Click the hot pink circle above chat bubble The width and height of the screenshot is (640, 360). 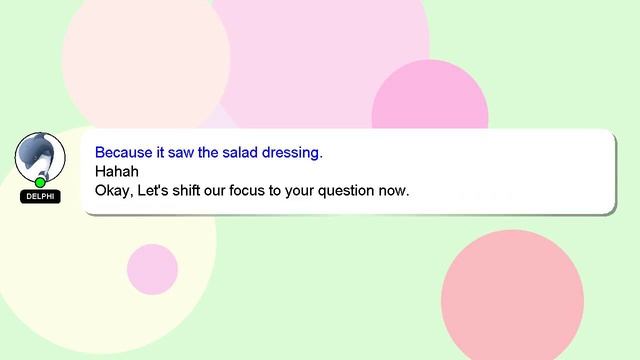pyautogui.click(x=430, y=96)
